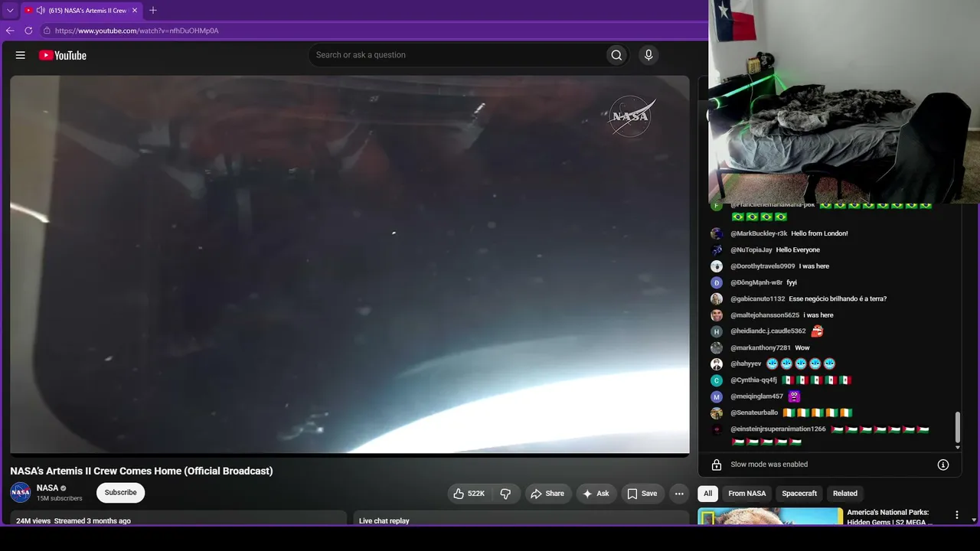
Task: View site information icon in address bar
Action: pyautogui.click(x=47, y=31)
